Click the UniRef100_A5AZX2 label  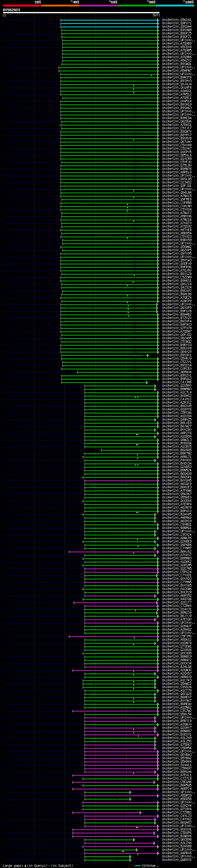177,61
